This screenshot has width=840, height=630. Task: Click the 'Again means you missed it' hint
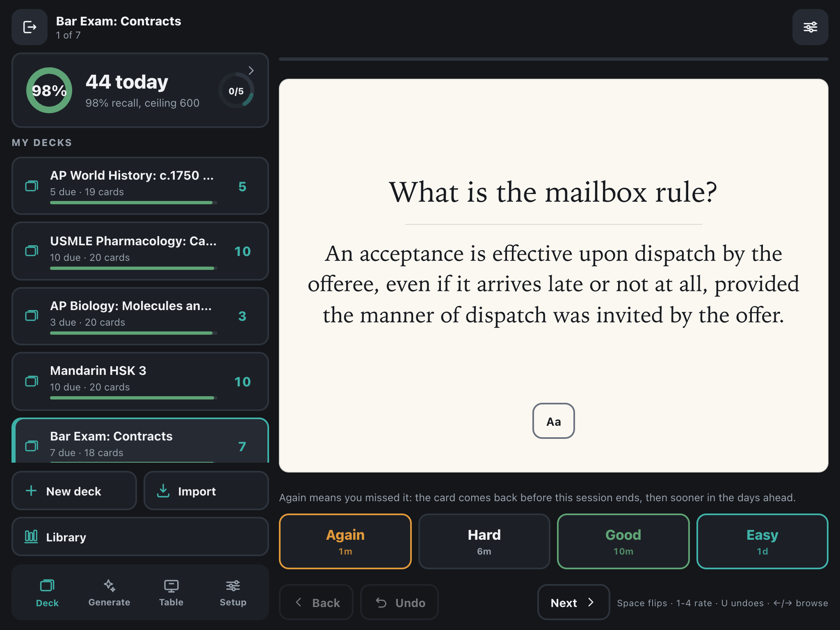[537, 498]
